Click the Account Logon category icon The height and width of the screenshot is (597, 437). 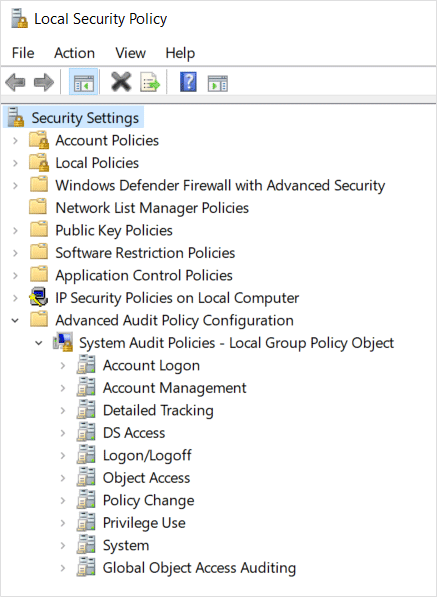click(86, 364)
